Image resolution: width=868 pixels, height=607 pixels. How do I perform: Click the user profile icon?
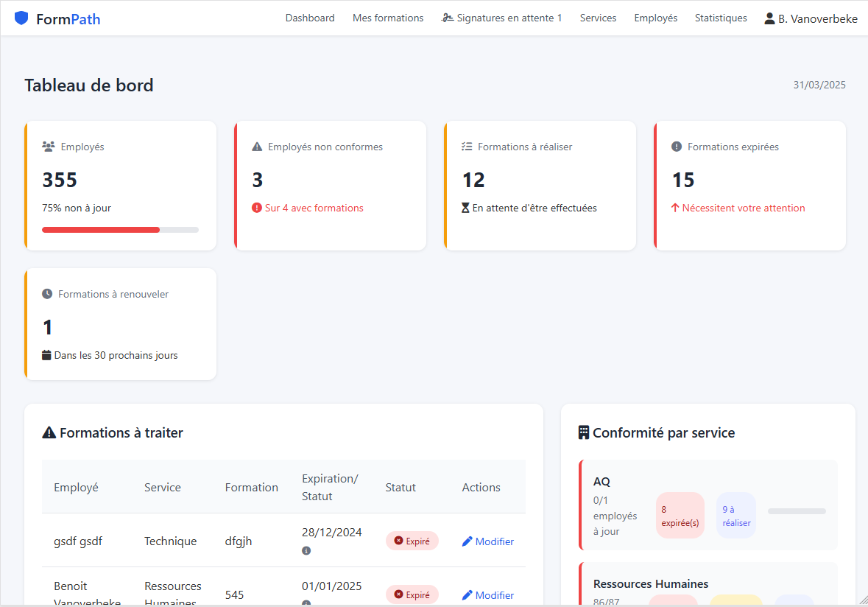click(769, 18)
